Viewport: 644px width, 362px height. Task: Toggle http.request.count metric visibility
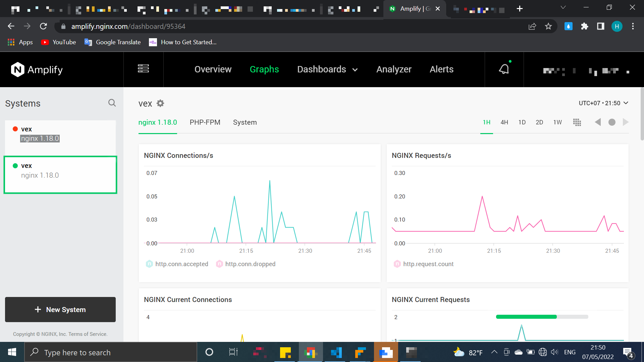click(x=424, y=264)
